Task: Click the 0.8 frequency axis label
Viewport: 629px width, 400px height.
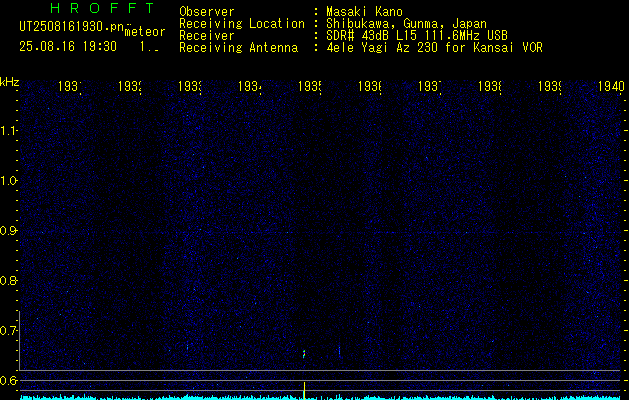Action: [8, 280]
